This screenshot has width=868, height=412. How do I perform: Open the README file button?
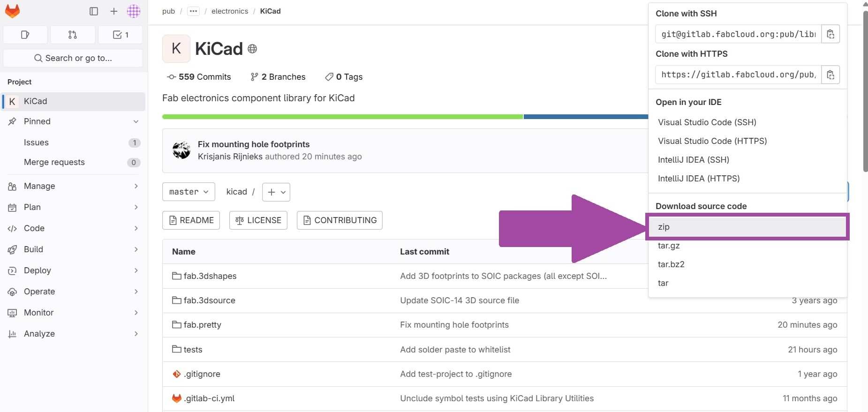point(191,220)
